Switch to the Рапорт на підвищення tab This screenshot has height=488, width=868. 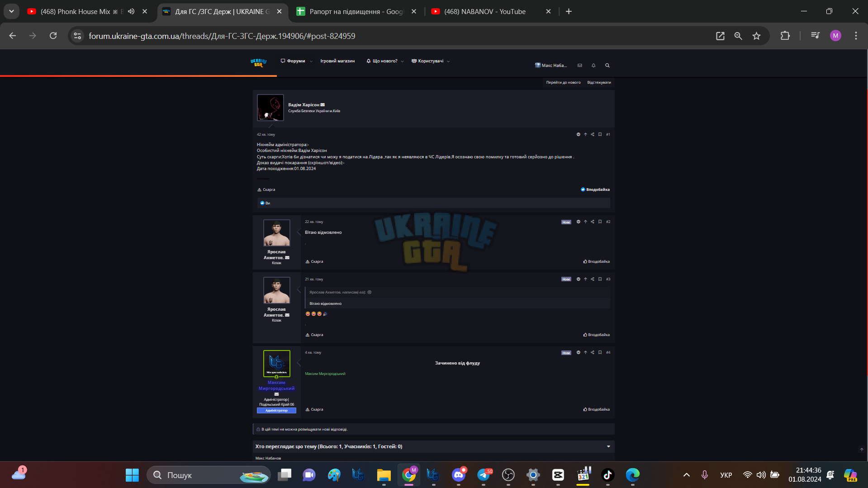(x=357, y=11)
